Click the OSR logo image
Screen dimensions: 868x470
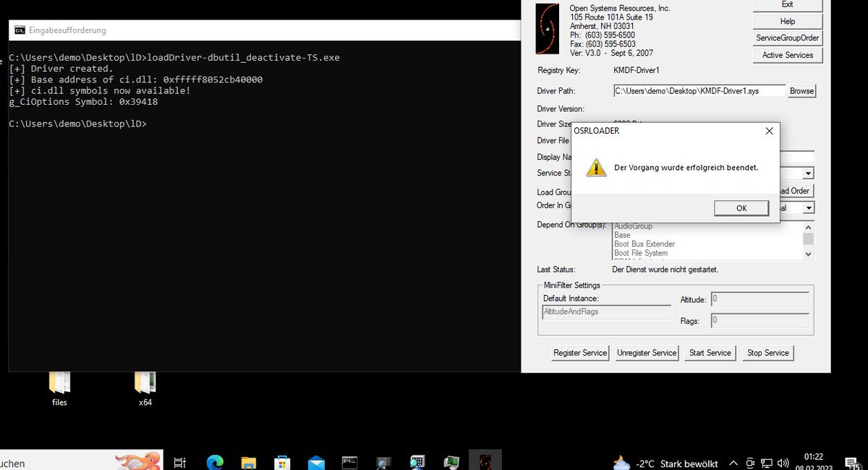[547, 29]
